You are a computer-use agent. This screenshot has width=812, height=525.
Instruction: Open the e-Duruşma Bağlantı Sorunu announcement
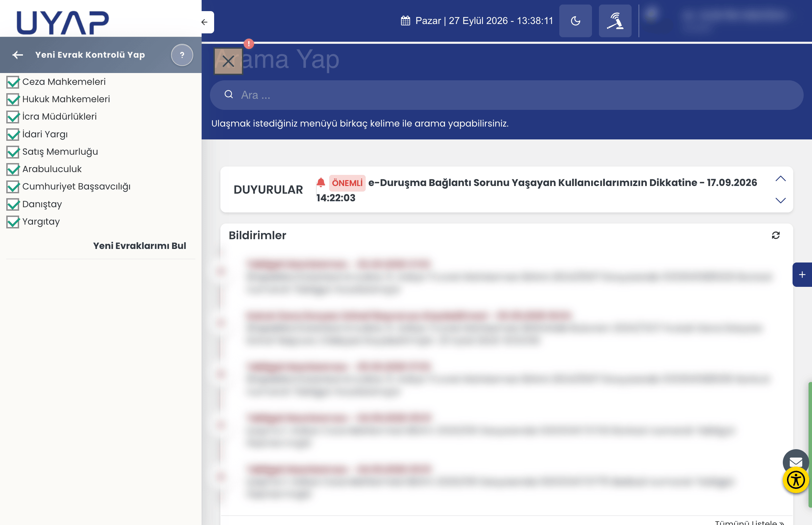pos(536,190)
